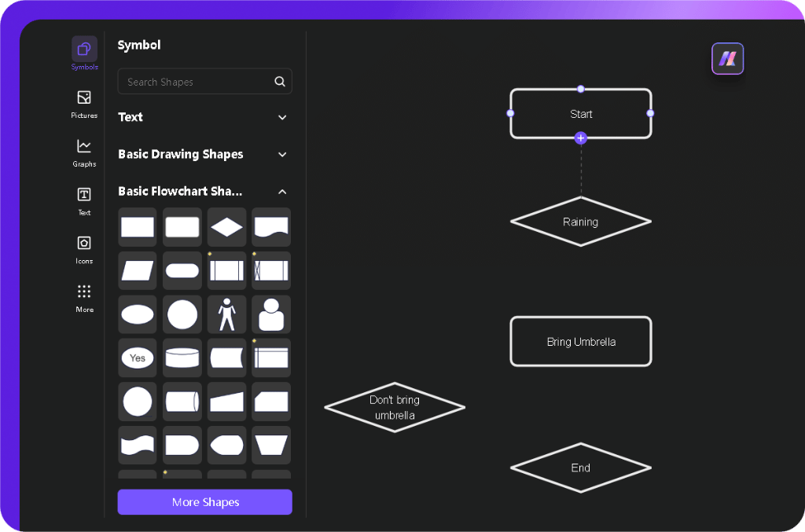Select the person figure shape
This screenshot has height=532, width=805.
point(227,314)
